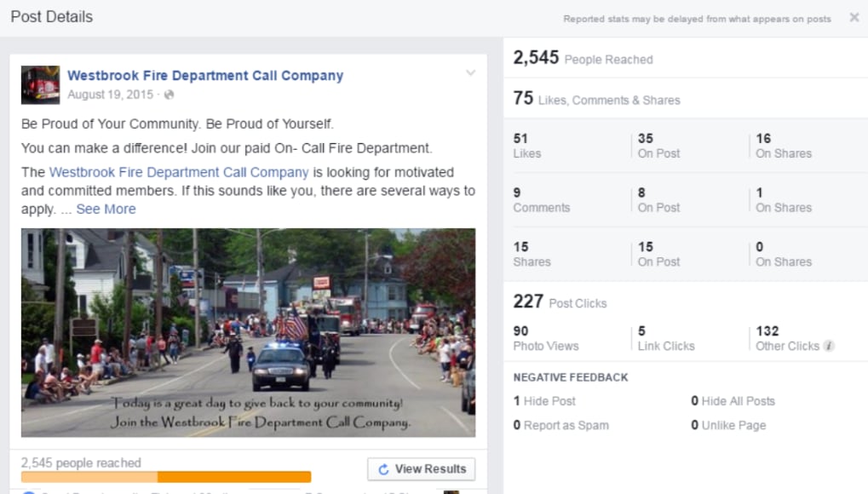Screen dimensions: 868x494
Task: Click the '90 Photo Views' stat
Action: [546, 338]
